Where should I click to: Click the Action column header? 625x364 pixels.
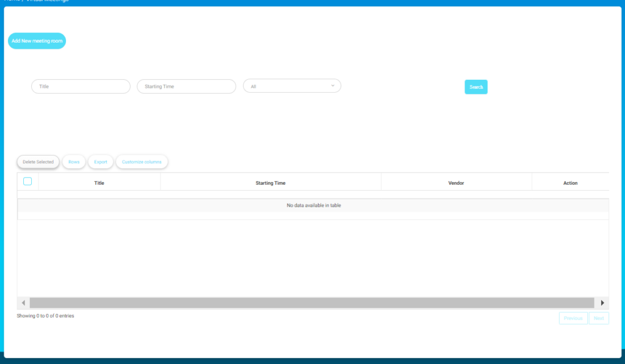tap(571, 183)
